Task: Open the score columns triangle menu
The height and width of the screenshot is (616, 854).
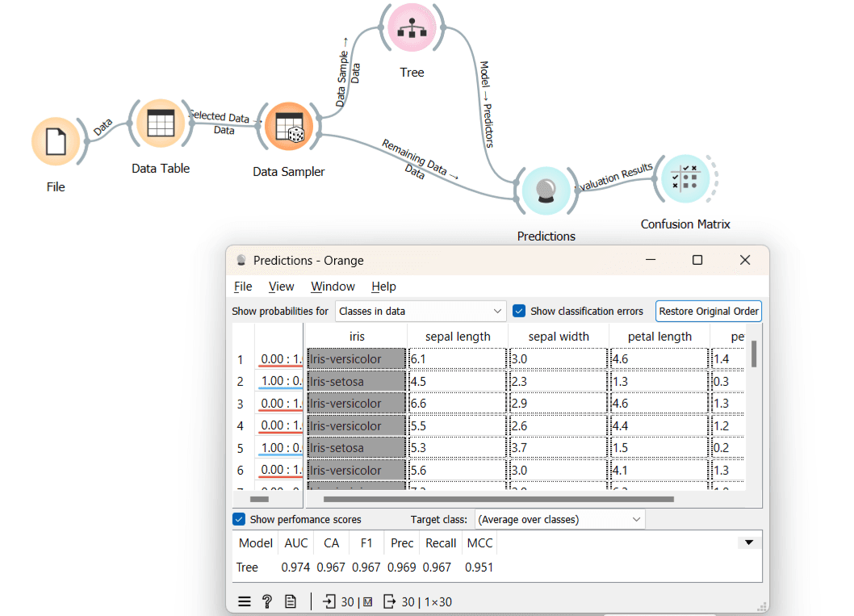Action: point(749,543)
